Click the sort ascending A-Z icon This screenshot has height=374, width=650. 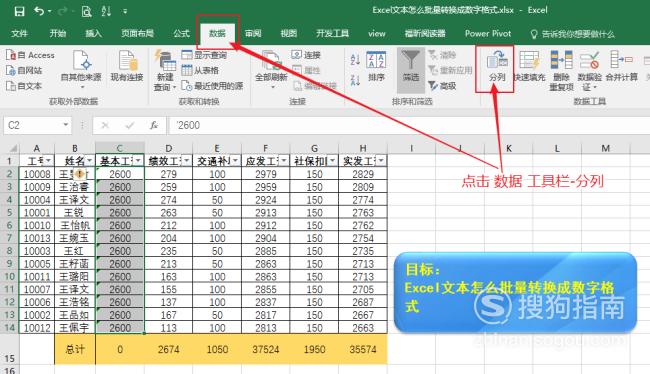pos(355,60)
